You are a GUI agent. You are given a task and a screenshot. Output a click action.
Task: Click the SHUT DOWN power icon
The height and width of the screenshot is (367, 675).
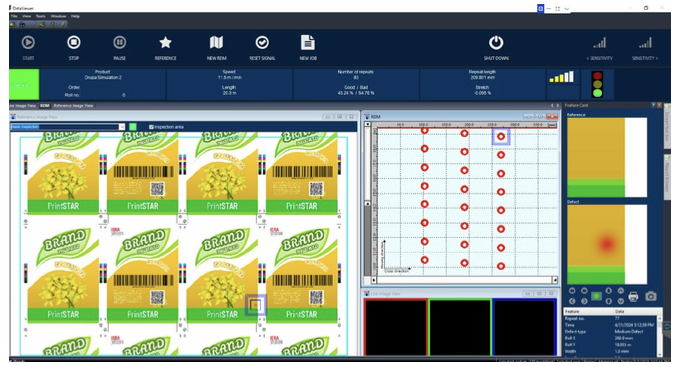click(496, 43)
